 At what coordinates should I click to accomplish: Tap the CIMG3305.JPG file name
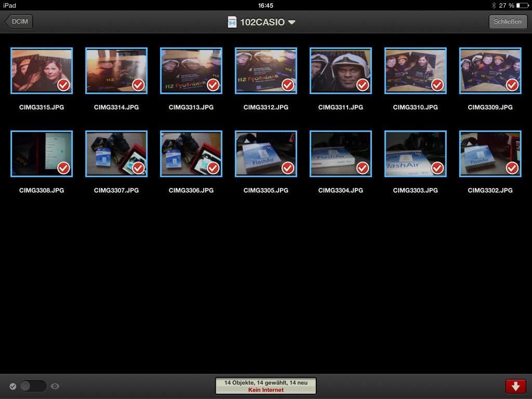[x=266, y=190]
